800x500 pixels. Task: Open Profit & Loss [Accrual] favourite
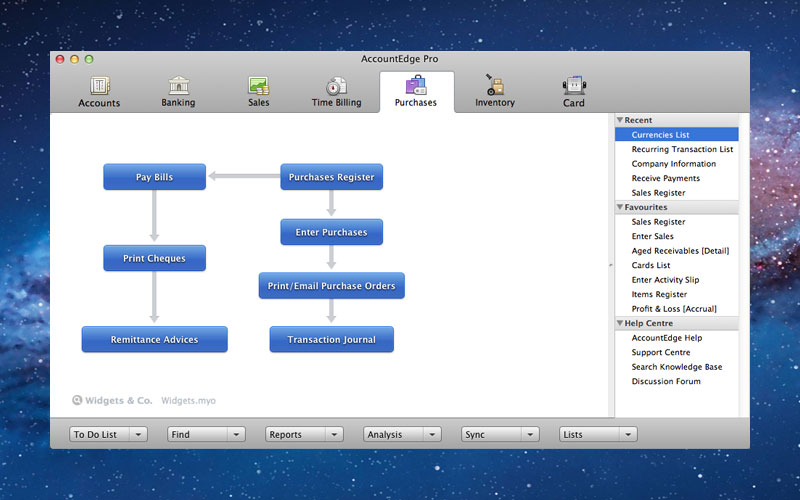pos(674,309)
